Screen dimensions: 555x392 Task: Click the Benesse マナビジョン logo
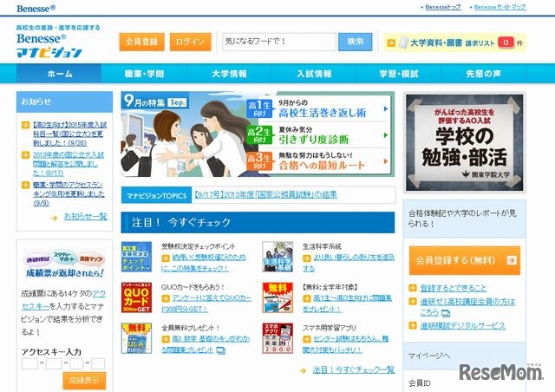tap(49, 45)
